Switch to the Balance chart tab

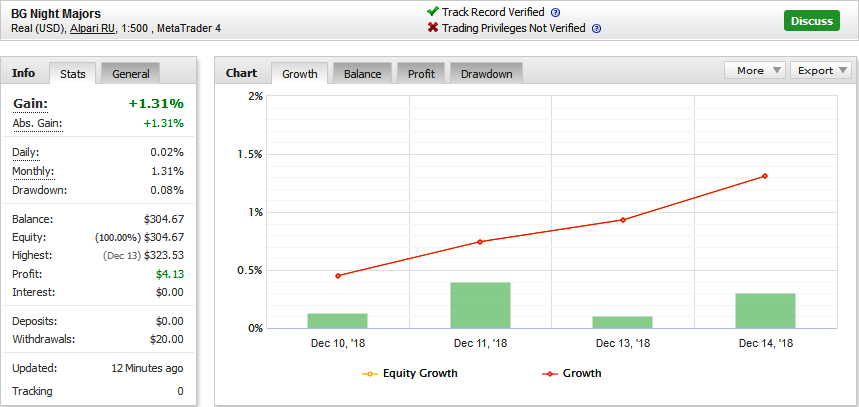point(362,73)
